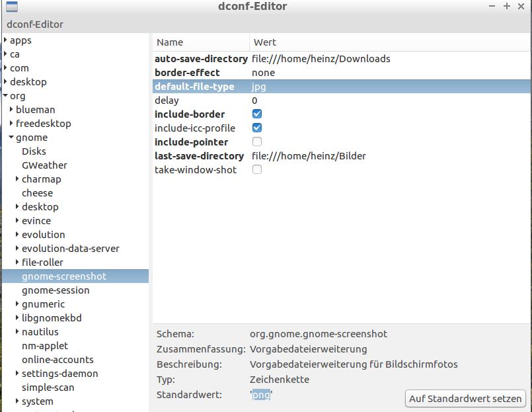This screenshot has width=532, height=412.
Task: Select the gnome-session tree entry
Action: [x=56, y=290]
